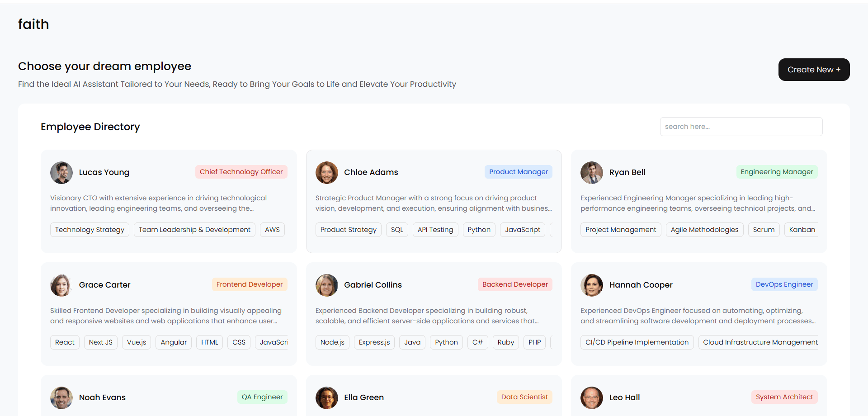This screenshot has width=868, height=416.
Task: Click the Frontend Developer badge
Action: point(250,284)
